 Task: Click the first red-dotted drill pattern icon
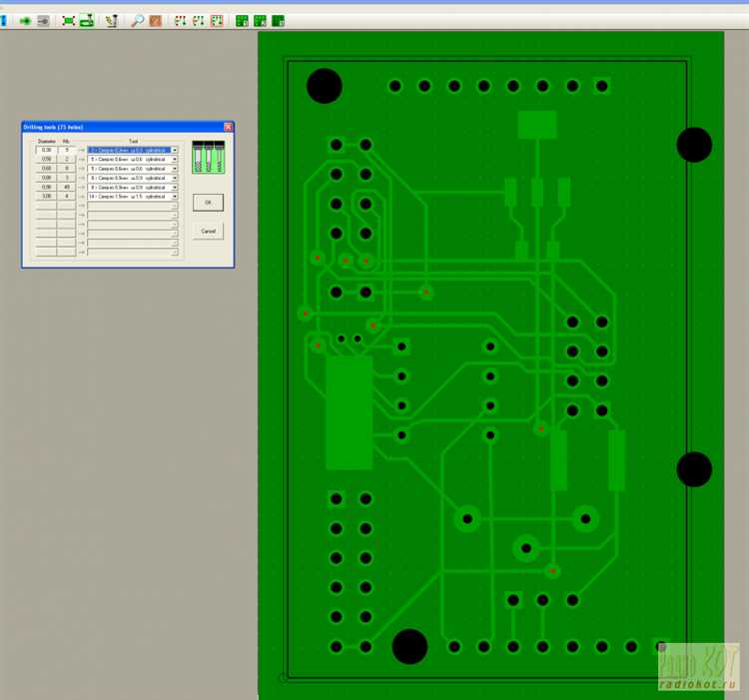[x=180, y=21]
